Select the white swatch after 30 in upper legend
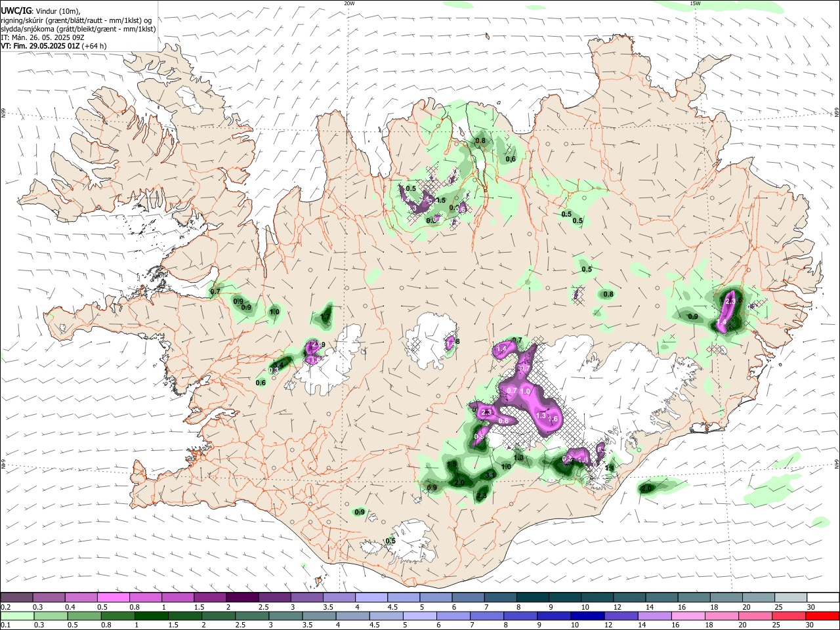This screenshot has height=630, width=840. pyautogui.click(x=822, y=597)
